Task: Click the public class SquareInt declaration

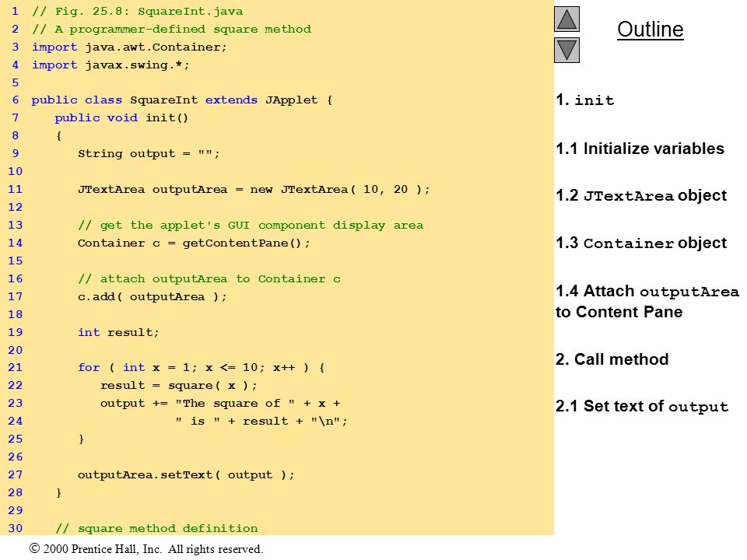Action: (x=182, y=100)
